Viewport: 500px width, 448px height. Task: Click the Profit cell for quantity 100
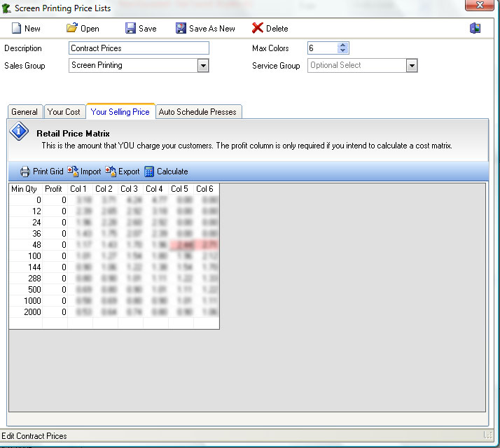pyautogui.click(x=55, y=256)
